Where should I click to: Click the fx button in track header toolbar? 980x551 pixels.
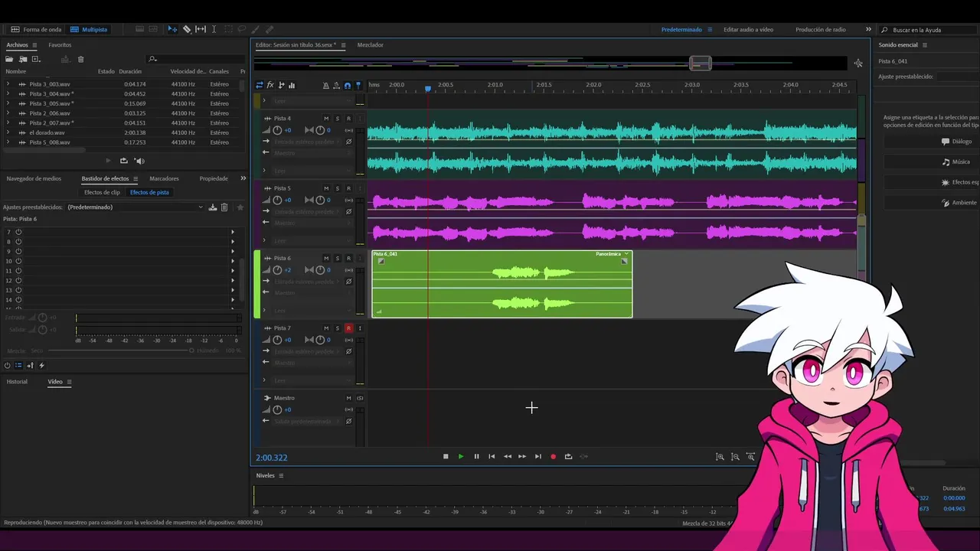(270, 85)
